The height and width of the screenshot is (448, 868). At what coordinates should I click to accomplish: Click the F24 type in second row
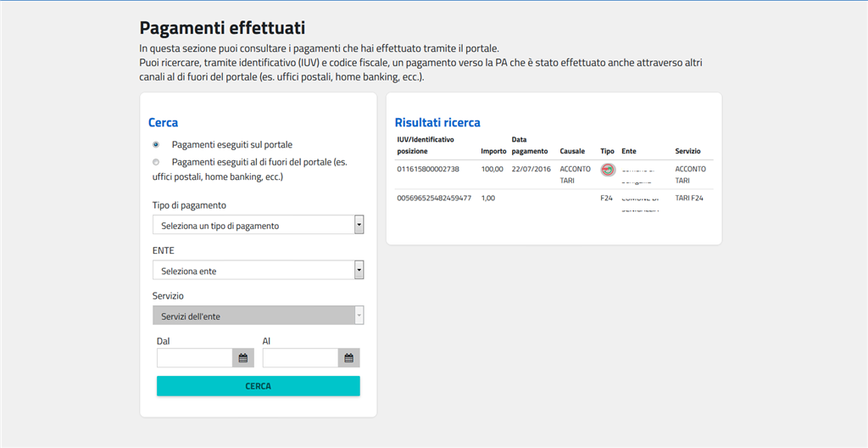(x=606, y=198)
